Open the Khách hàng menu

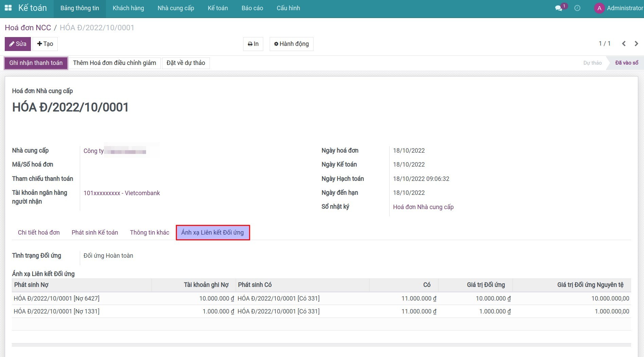click(x=128, y=8)
